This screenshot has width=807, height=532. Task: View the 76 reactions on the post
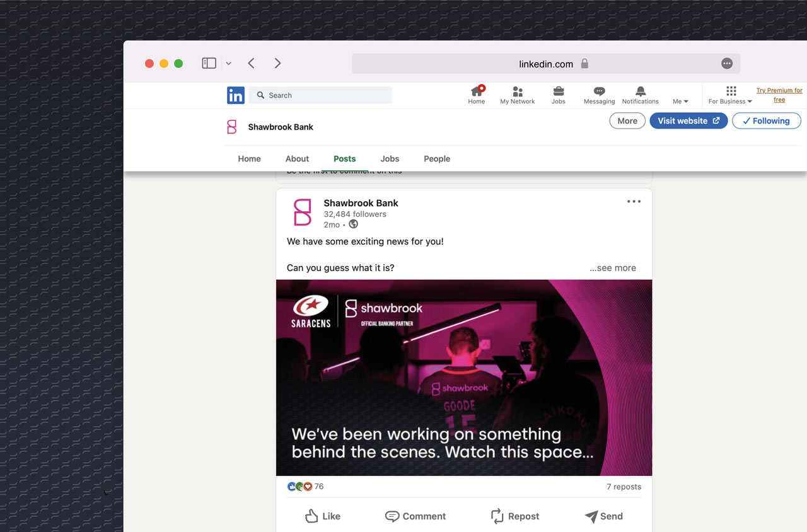305,487
